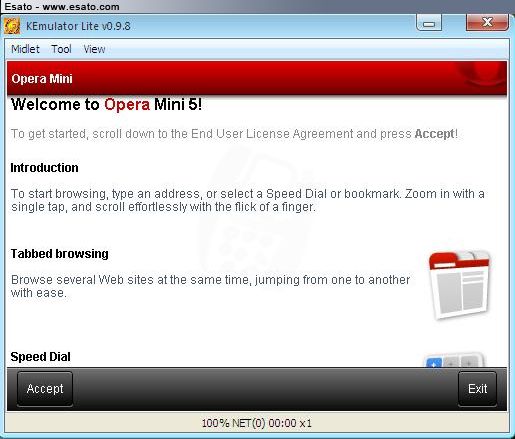The height and width of the screenshot is (439, 515).
Task: Exit Opera Mini using the Exit button
Action: (477, 389)
